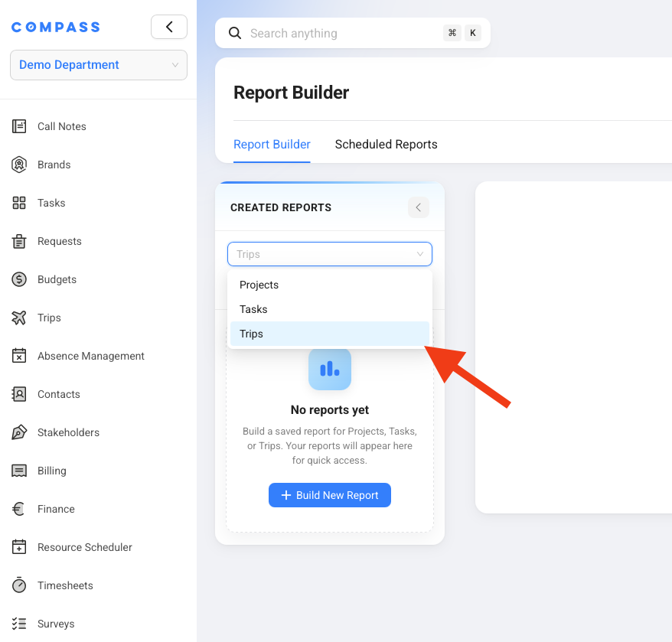Open Timesheets from the sidebar
Image resolution: width=672 pixels, height=642 pixels.
(x=65, y=585)
